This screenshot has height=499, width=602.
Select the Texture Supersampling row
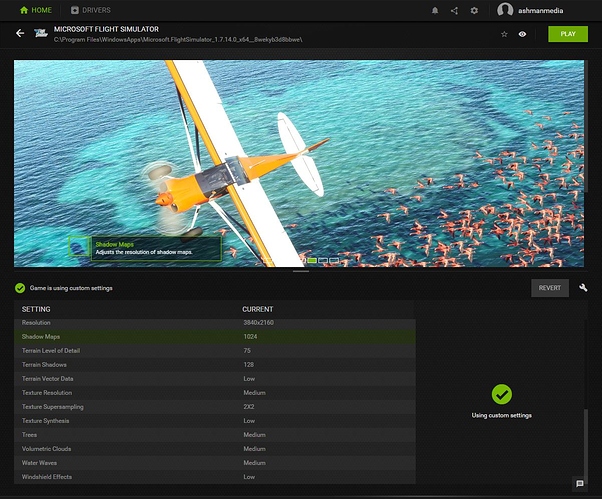click(x=215, y=406)
